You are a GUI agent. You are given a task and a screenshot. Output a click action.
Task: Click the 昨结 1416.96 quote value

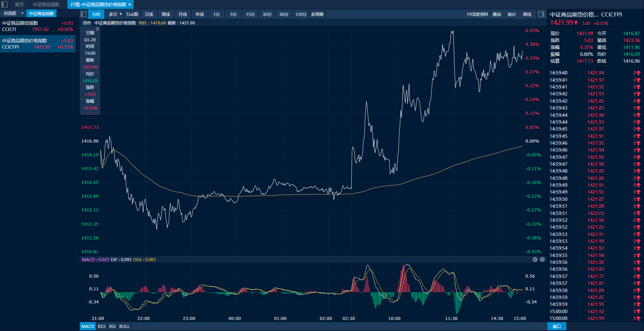point(631,61)
